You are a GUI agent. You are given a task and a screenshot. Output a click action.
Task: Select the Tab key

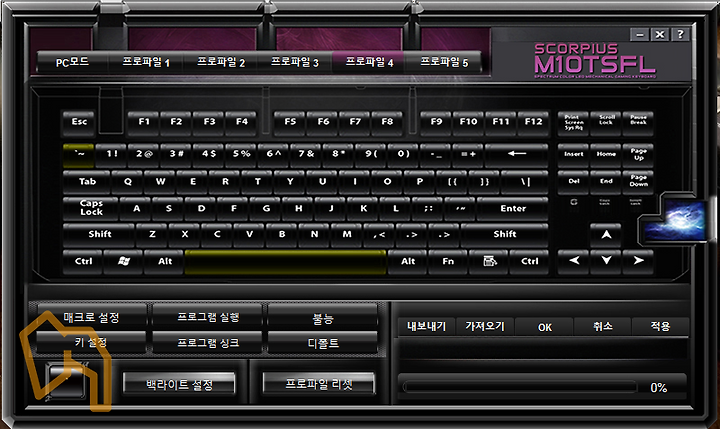[x=87, y=182]
